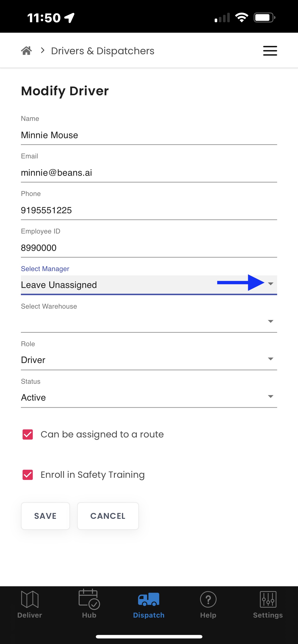Uncheck Enroll in Safety Training

(28, 475)
